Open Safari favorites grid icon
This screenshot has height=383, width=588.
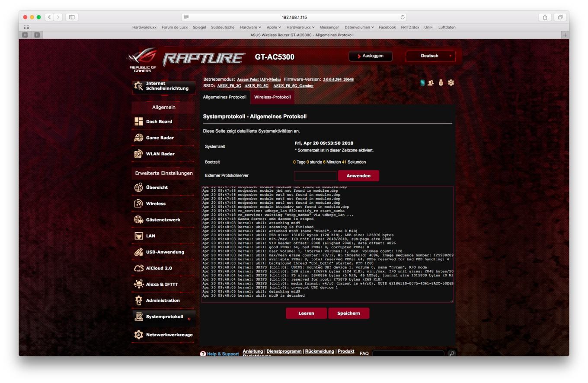[x=27, y=27]
